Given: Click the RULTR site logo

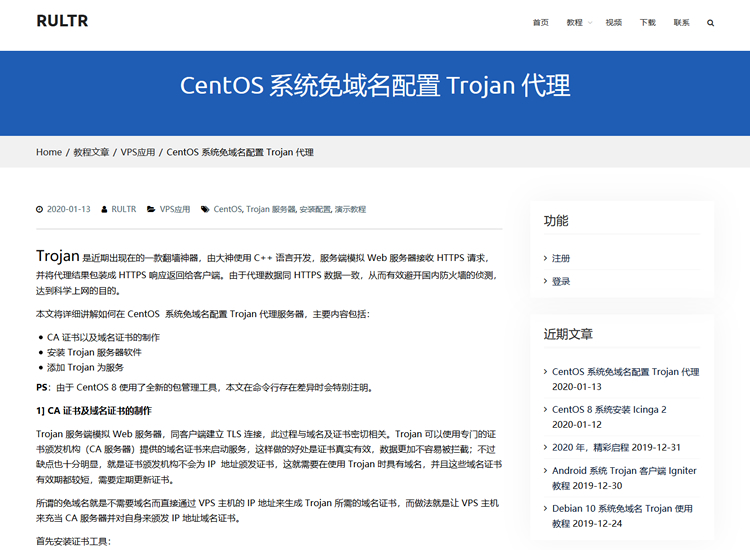Looking at the screenshot, I should point(62,21).
